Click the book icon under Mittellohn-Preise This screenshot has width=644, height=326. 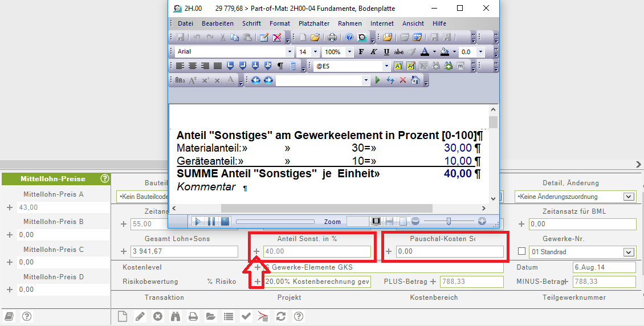click(9, 316)
